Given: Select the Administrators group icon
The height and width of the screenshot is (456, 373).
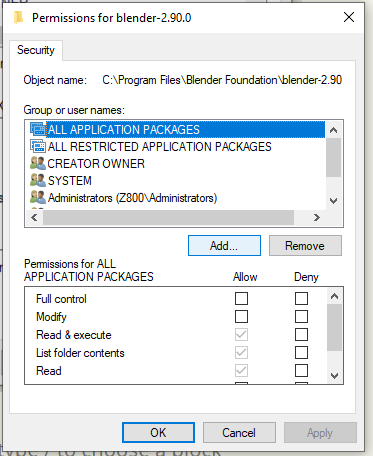Looking at the screenshot, I should point(38,197).
